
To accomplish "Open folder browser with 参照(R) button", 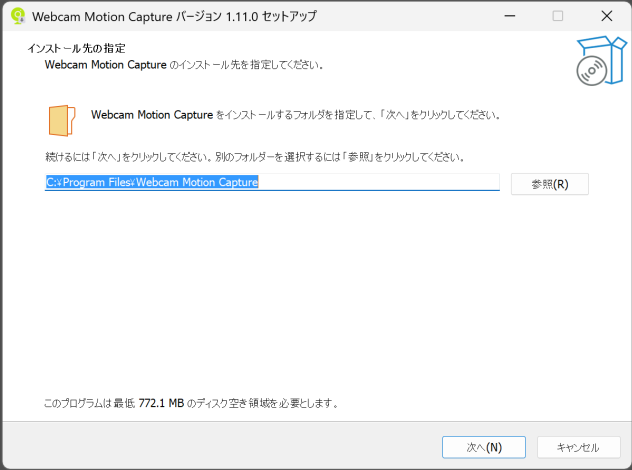I will coord(550,184).
